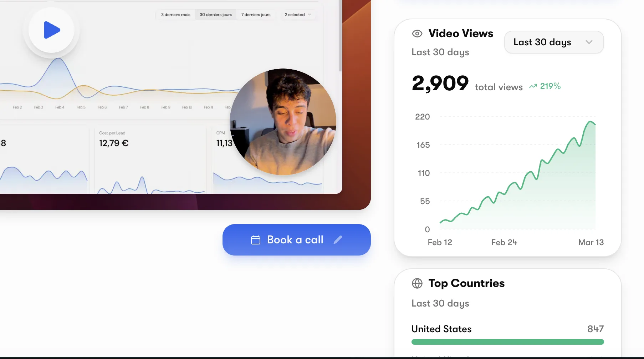Play the dashboard demo video
The height and width of the screenshot is (359, 644).
[52, 30]
